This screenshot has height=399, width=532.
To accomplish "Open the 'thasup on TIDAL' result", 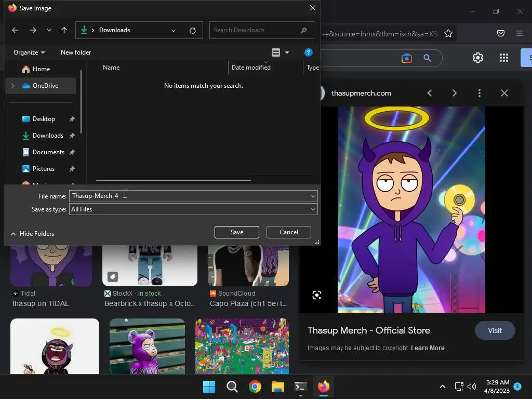I will [41, 303].
